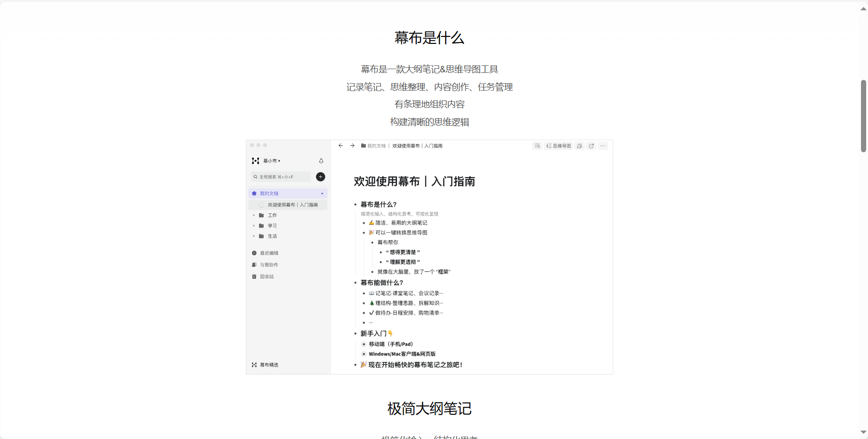Go forward with the right arrow

(352, 146)
